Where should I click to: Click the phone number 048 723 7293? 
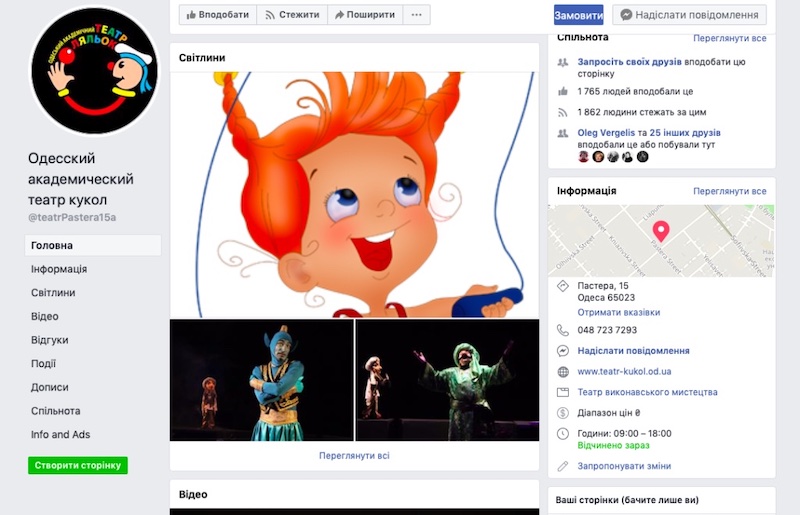(x=607, y=330)
